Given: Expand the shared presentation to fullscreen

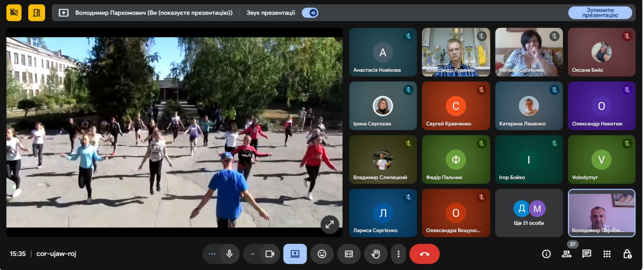Looking at the screenshot, I should [x=330, y=225].
